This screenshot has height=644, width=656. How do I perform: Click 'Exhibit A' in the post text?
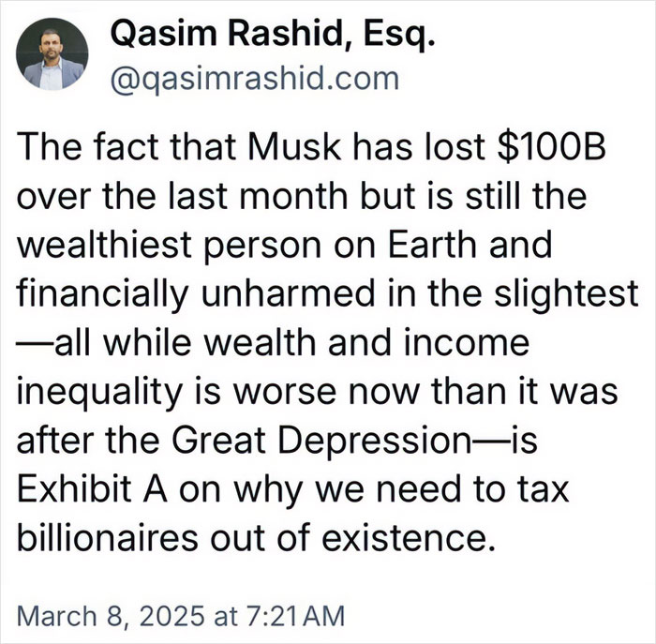(x=93, y=488)
